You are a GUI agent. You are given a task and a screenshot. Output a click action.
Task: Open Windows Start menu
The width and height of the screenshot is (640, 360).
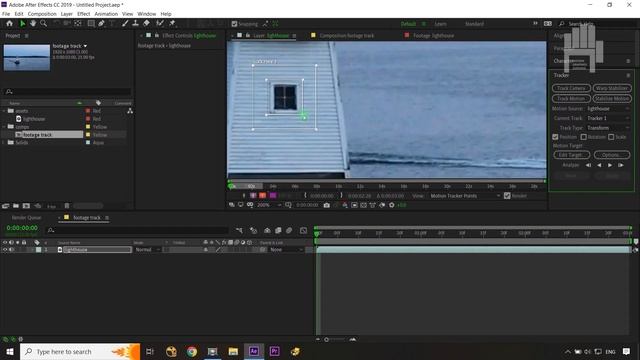pos(9,351)
